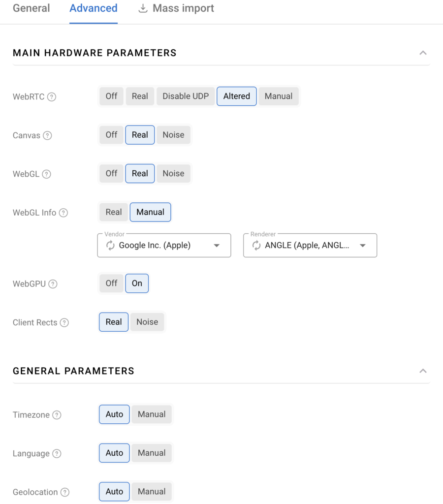
Task: Click the WebGPU help question icon
Action: [53, 284]
